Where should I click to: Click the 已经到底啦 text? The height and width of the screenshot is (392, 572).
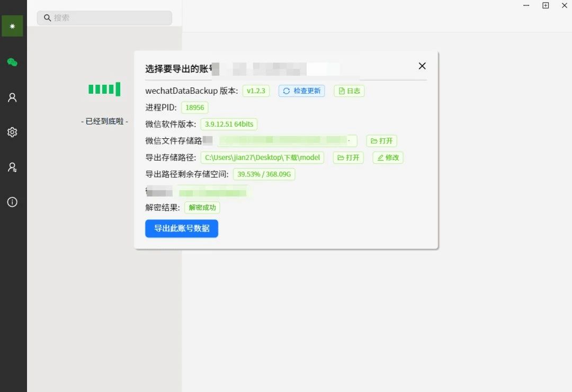104,121
